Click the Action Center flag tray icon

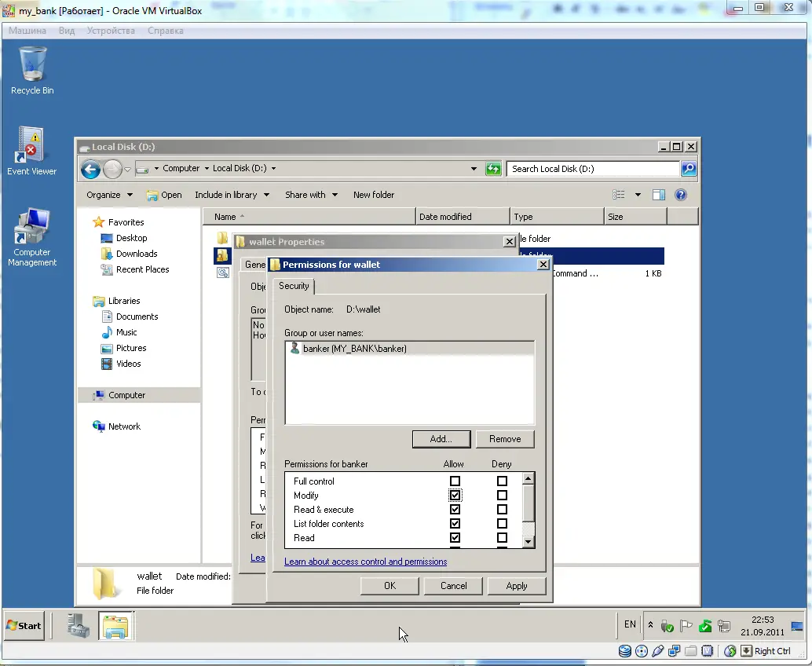tap(686, 626)
